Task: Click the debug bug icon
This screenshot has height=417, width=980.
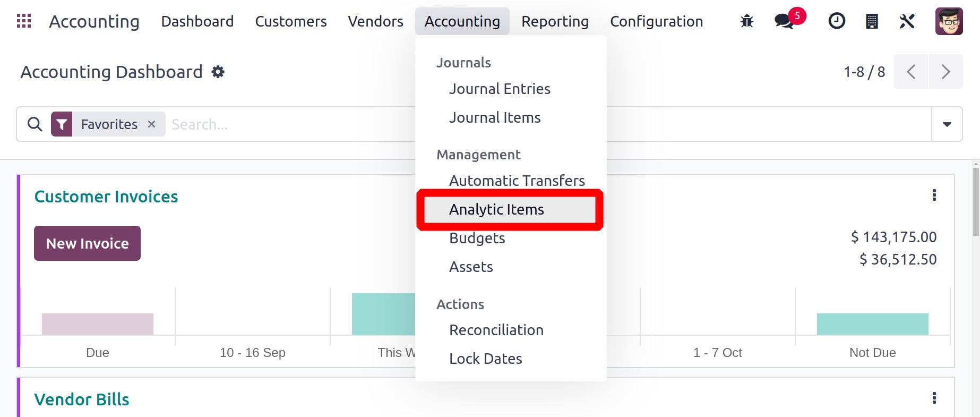Action: click(x=747, y=21)
